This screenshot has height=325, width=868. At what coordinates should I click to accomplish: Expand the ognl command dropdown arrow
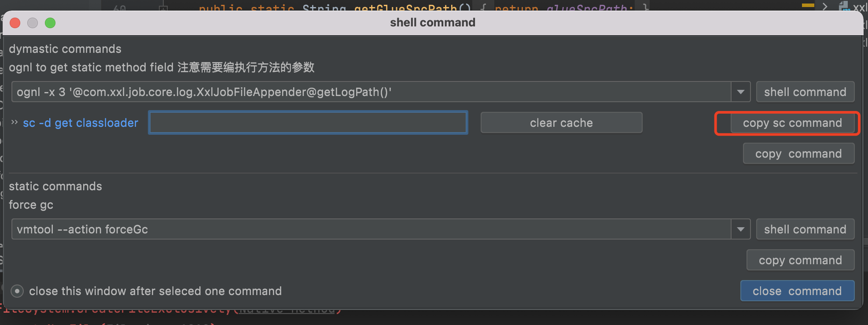pos(741,92)
